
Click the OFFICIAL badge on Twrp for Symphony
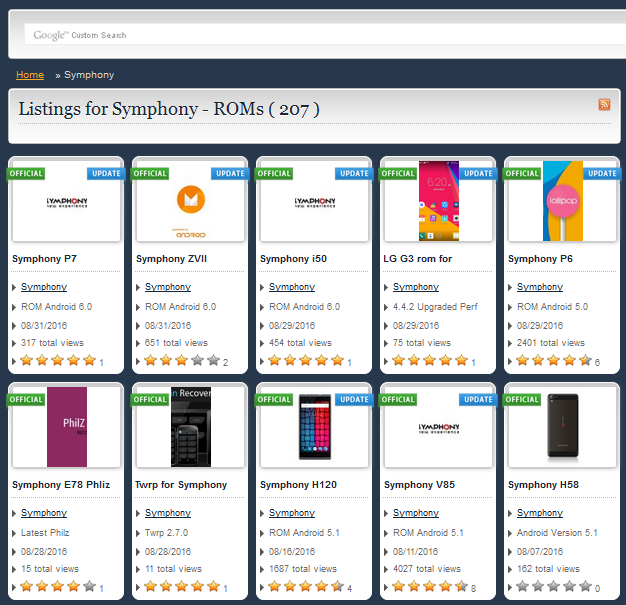[x=150, y=399]
